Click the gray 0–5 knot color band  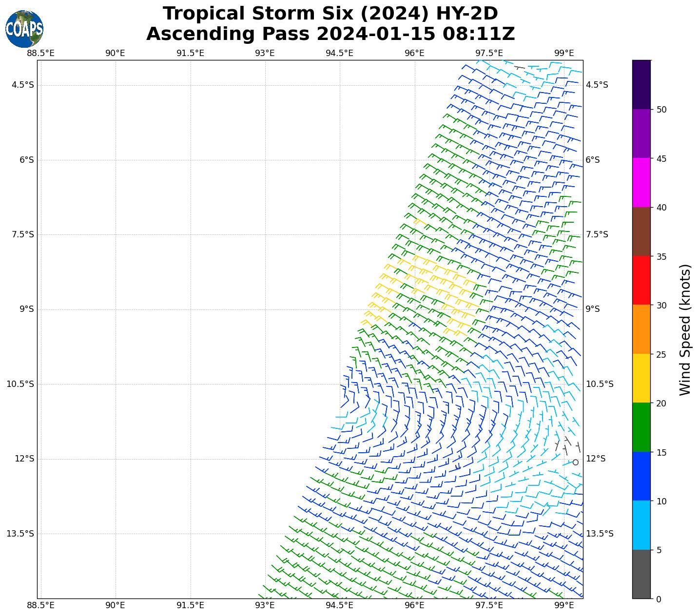pyautogui.click(x=641, y=574)
